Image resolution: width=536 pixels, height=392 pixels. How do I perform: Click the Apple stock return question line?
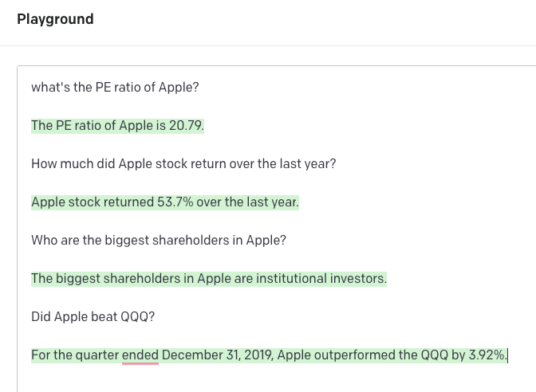pyautogui.click(x=183, y=164)
